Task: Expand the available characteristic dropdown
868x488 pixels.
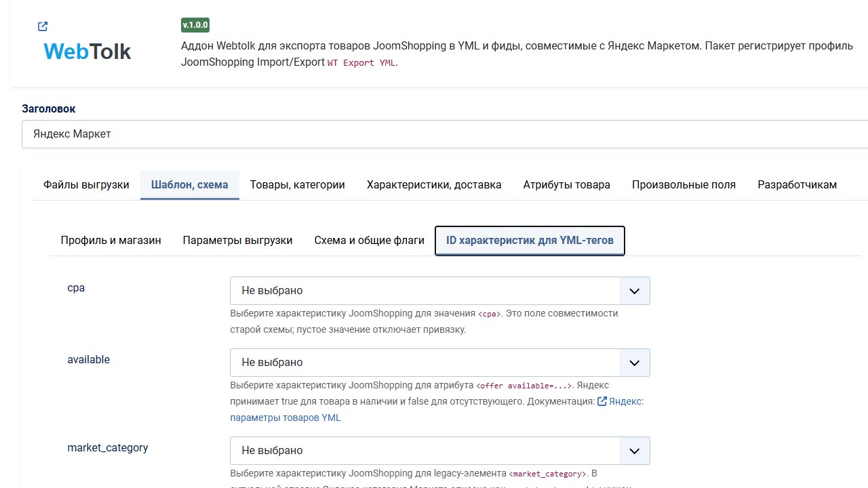Action: (440, 363)
